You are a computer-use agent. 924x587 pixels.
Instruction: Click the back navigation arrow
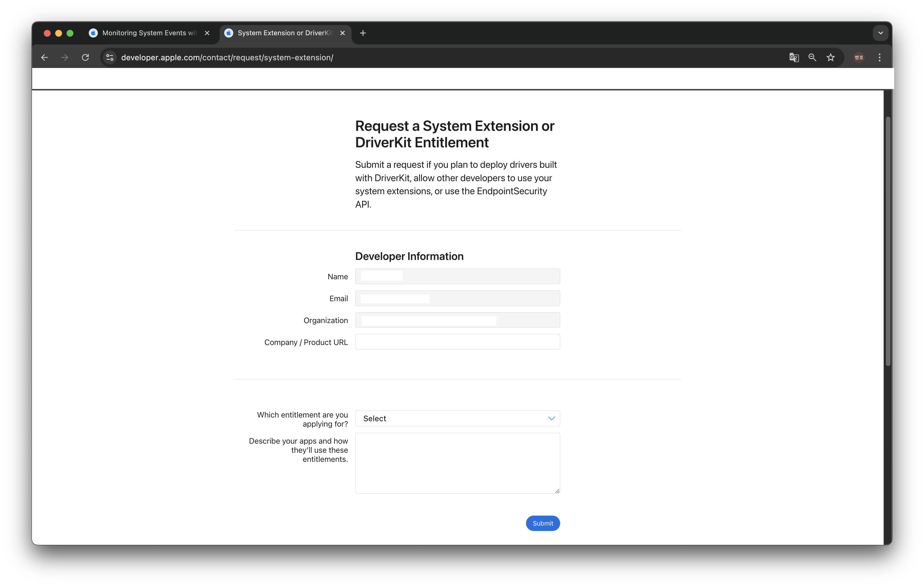[44, 57]
